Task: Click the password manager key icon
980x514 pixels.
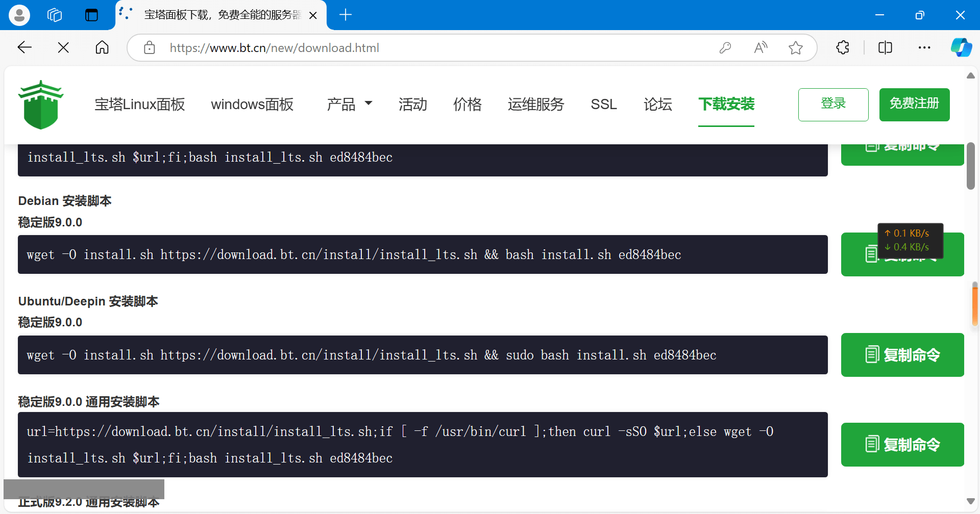Action: click(725, 48)
